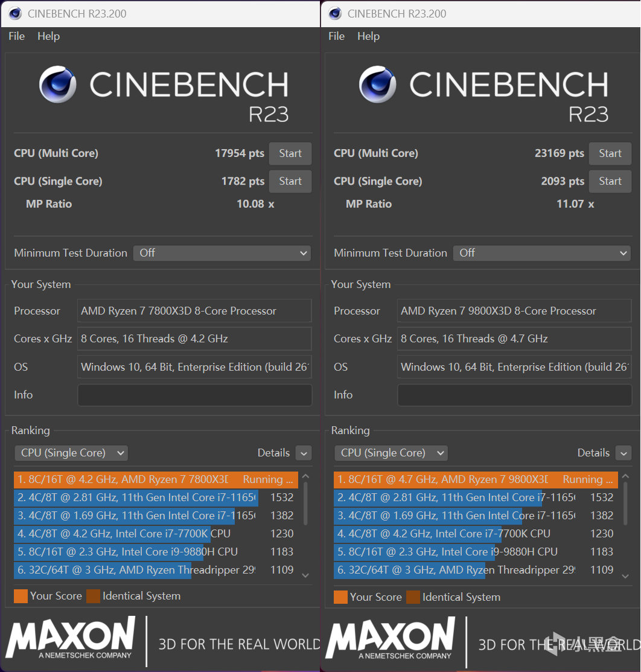Click Processor field showing 7800X3D
Viewport: 641px width, 672px height.
(x=194, y=311)
